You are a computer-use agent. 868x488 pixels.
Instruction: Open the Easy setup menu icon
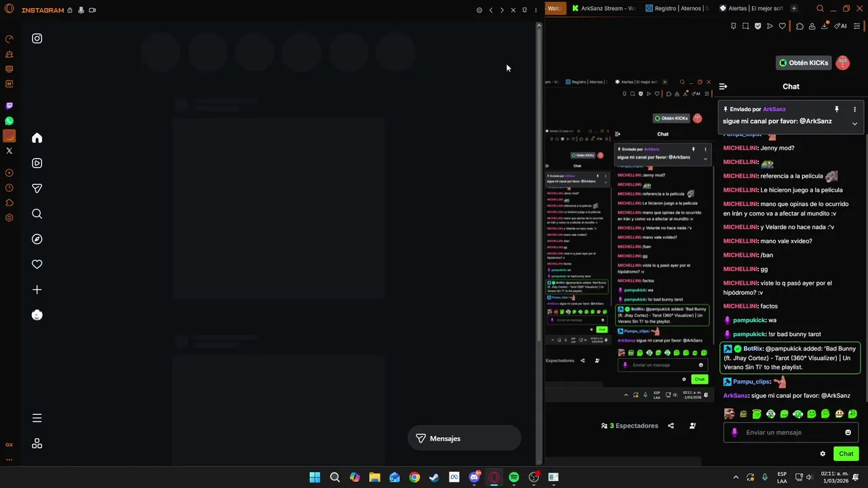(857, 26)
